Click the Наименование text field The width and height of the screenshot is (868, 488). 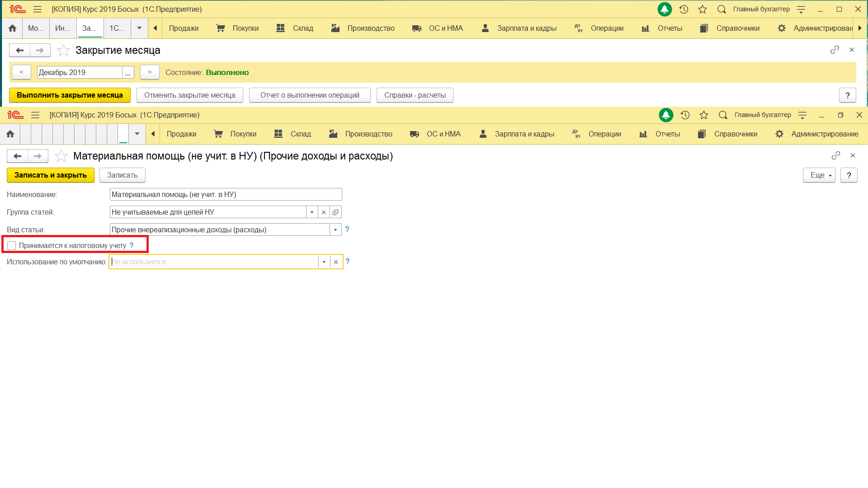226,194
